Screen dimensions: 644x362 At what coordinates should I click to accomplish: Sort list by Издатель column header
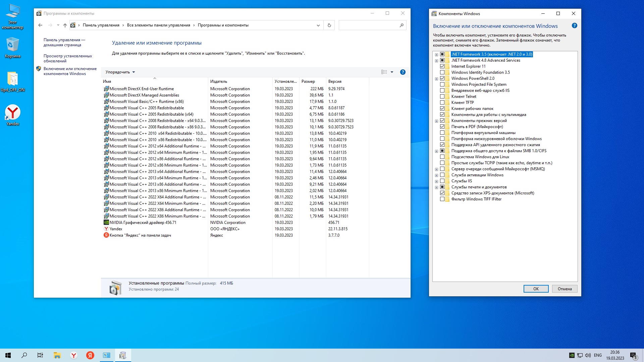pos(219,81)
